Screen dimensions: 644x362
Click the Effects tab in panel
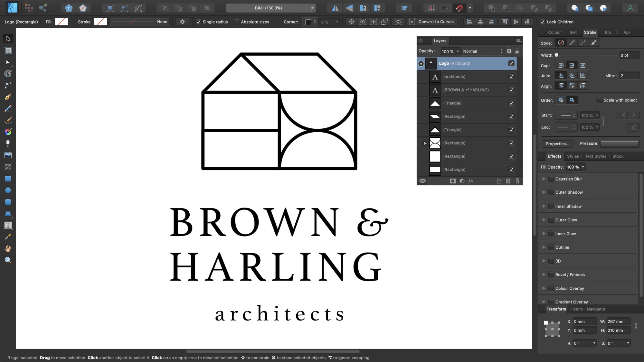pyautogui.click(x=555, y=156)
